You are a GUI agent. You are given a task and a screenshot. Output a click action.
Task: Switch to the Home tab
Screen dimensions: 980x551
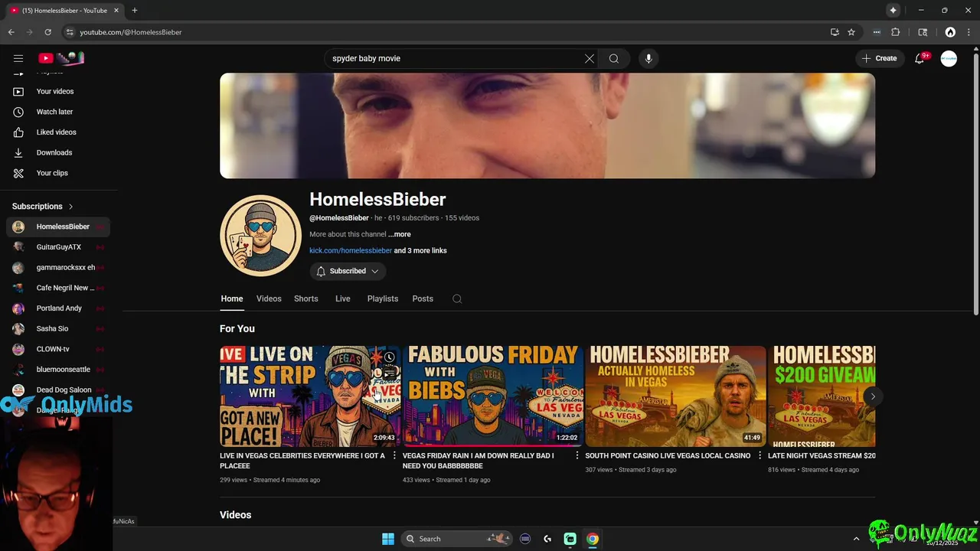232,299
